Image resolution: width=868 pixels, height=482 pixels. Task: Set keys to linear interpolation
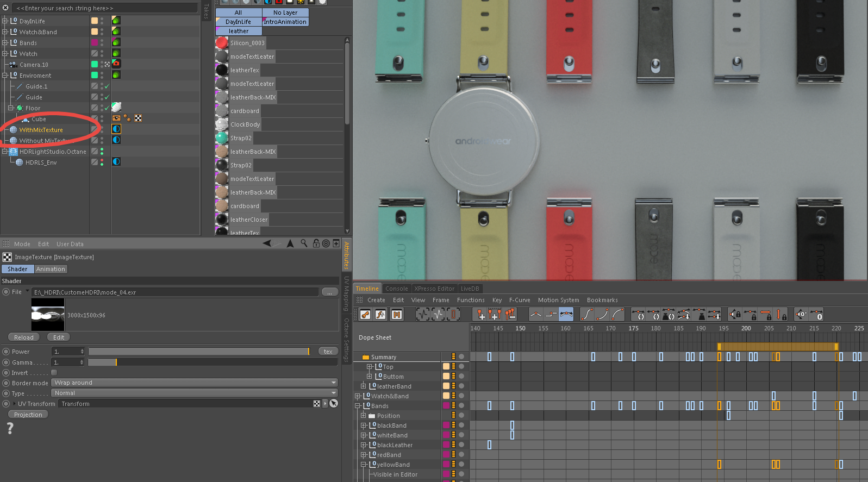(x=536, y=314)
